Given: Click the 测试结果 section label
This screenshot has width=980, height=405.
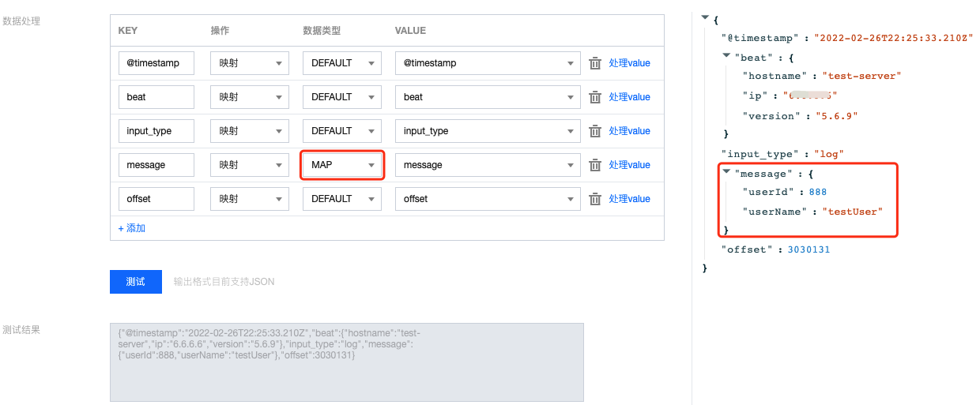Looking at the screenshot, I should (21, 330).
